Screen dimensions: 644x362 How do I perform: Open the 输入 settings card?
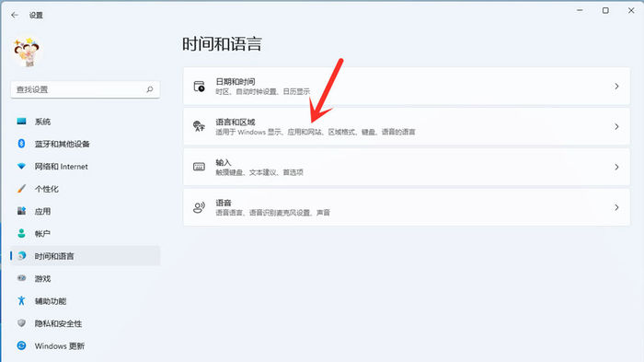pos(407,167)
